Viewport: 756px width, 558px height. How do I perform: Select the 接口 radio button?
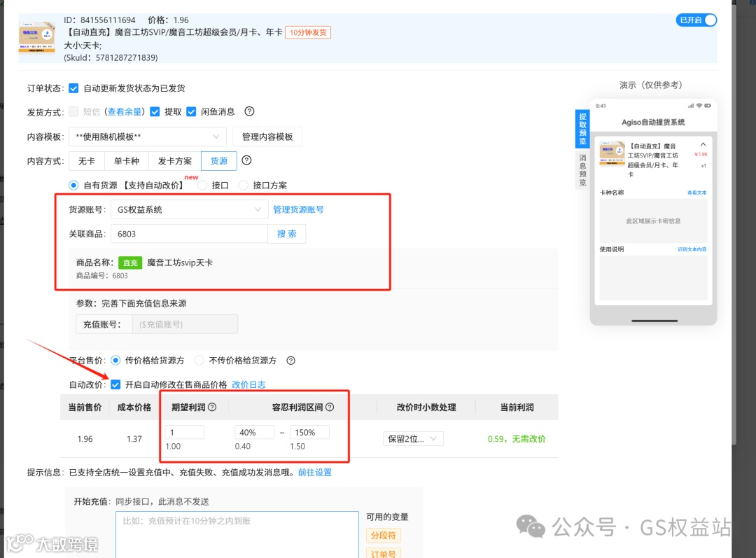coord(202,186)
